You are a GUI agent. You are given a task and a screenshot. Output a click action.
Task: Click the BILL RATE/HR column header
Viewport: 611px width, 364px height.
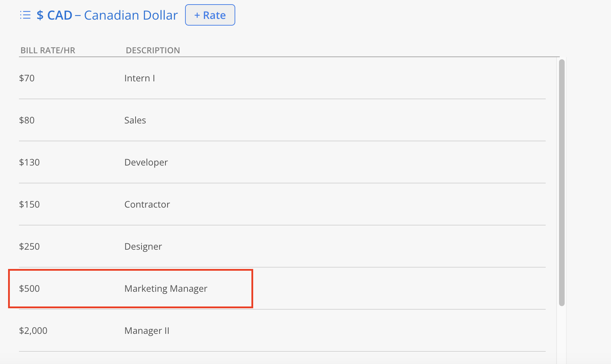point(48,50)
